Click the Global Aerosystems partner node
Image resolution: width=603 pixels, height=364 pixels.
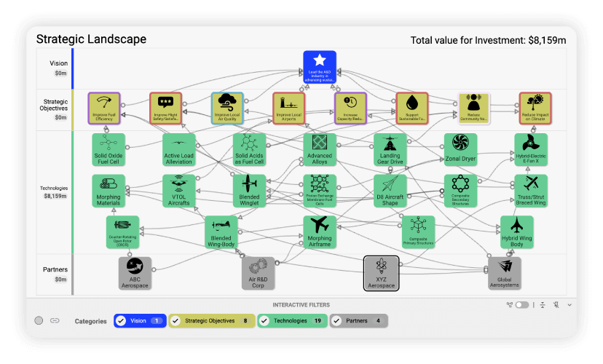click(504, 273)
